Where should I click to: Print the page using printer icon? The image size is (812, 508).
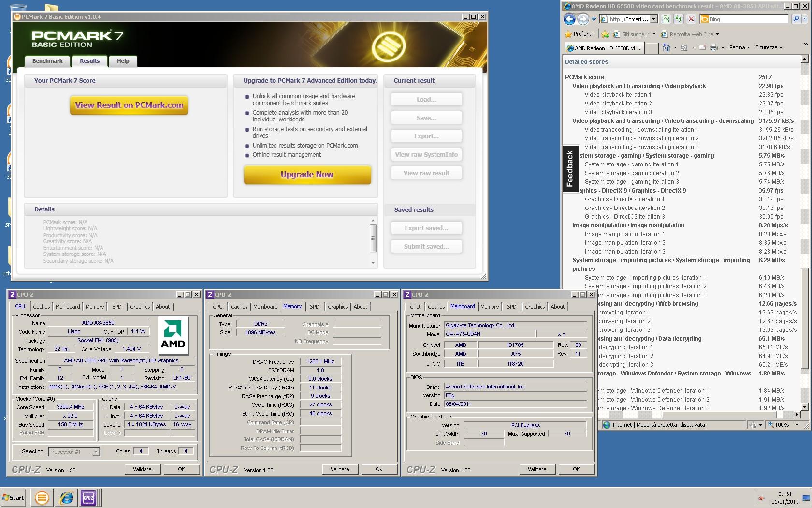(713, 48)
